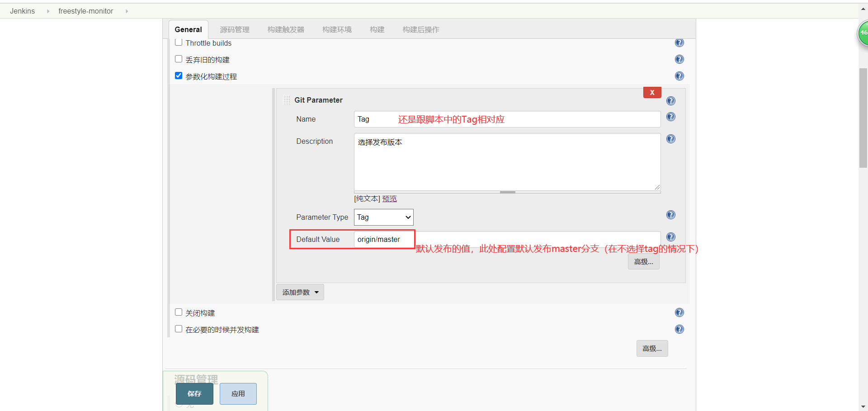
Task: Open the Parameter Type dropdown
Action: click(384, 217)
